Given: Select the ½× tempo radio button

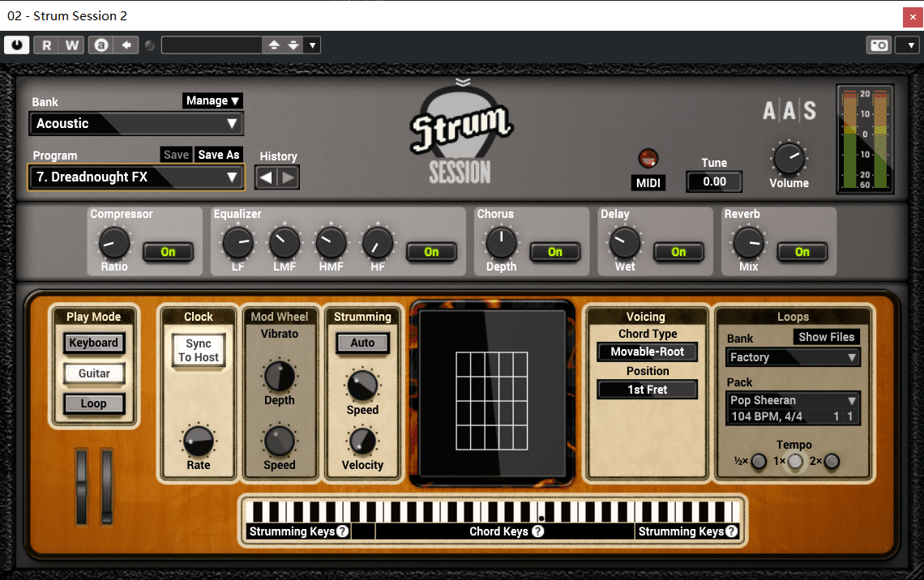Looking at the screenshot, I should [759, 461].
